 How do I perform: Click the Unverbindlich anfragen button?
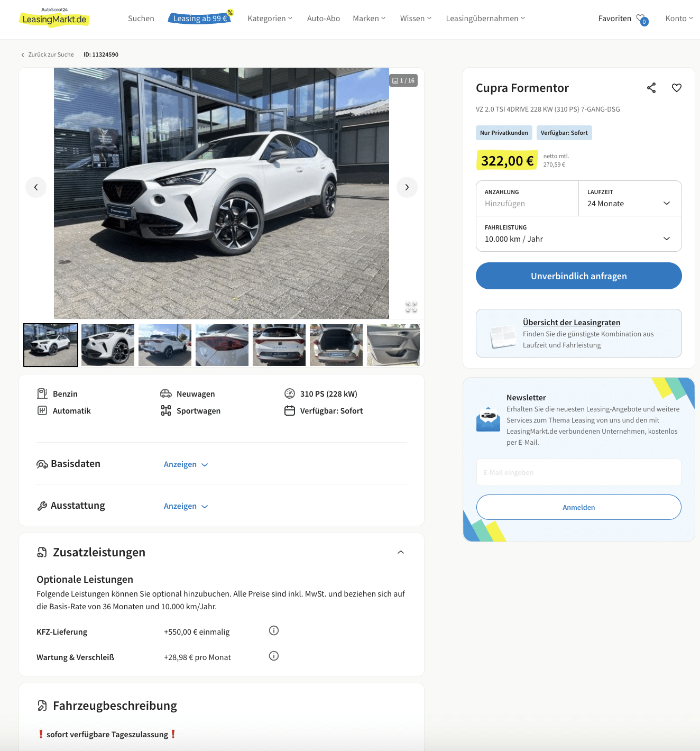tap(579, 276)
